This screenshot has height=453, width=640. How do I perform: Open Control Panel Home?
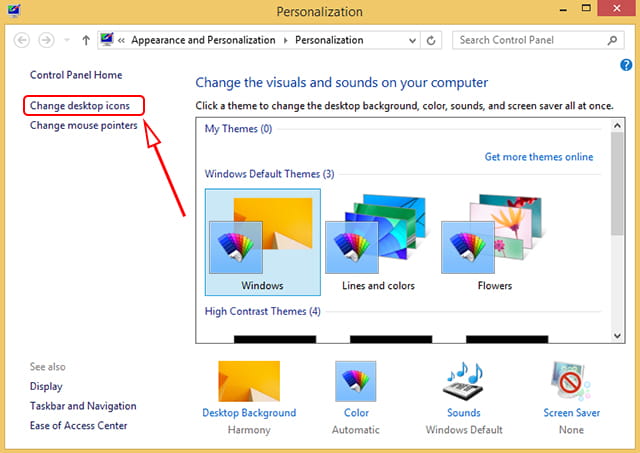tap(76, 75)
